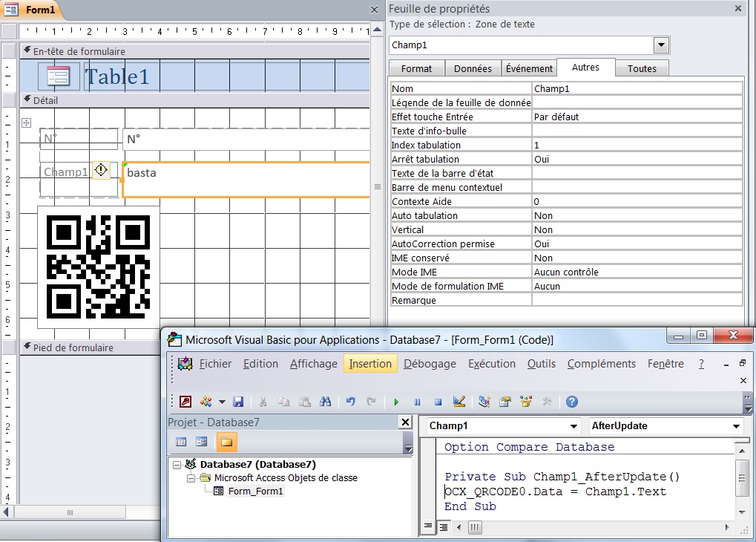Click the Pied de formulaire section bar

point(91,347)
